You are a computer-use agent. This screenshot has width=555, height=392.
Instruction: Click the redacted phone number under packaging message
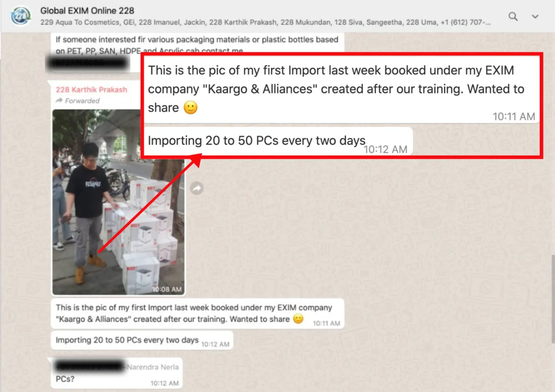pos(86,63)
